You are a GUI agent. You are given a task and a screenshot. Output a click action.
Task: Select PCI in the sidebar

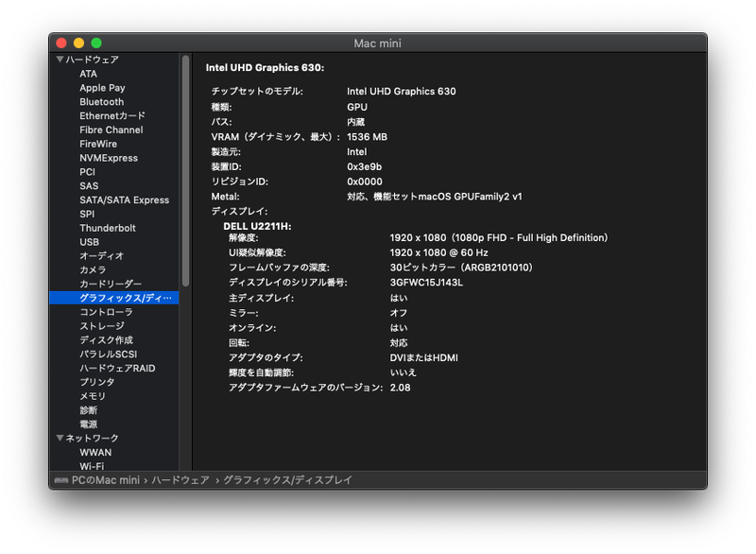click(87, 172)
